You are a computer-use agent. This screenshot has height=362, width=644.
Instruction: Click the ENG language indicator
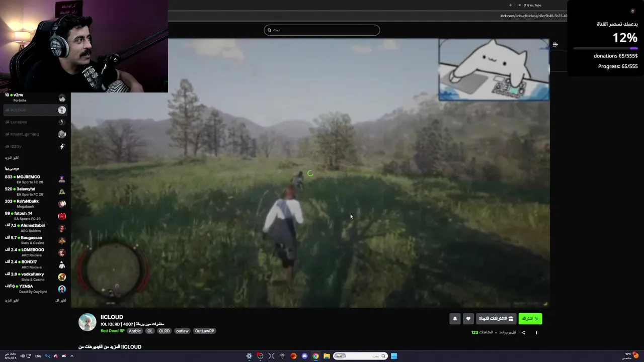[x=38, y=356]
